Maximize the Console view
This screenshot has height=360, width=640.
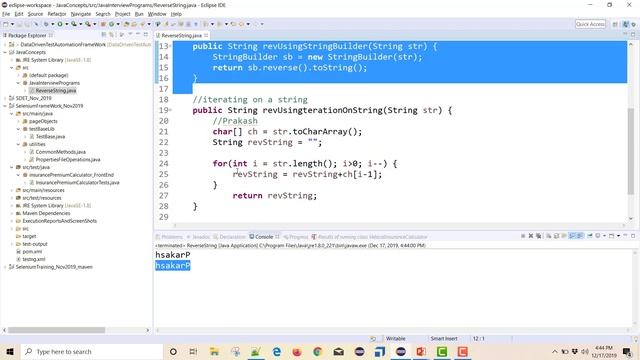pyautogui.click(x=633, y=236)
